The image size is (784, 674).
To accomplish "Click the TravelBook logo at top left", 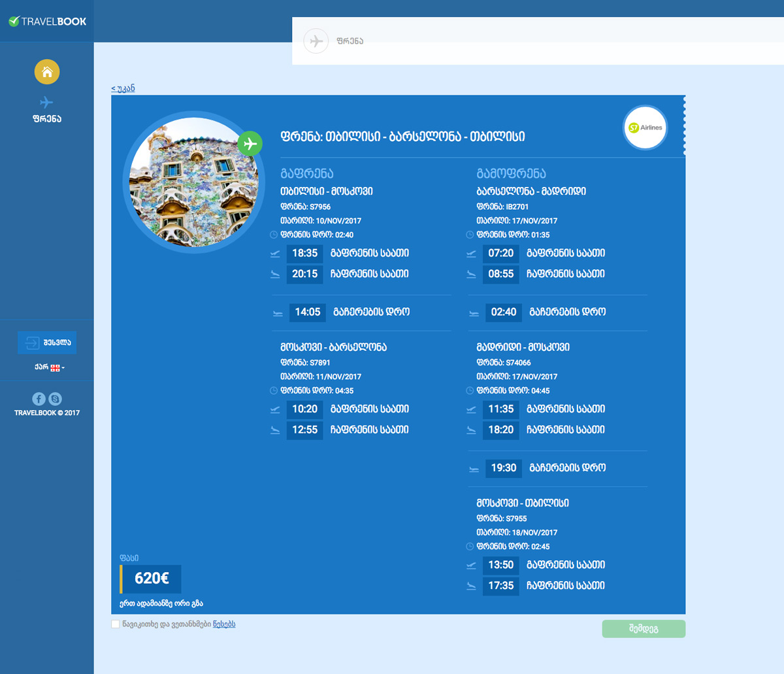I will (47, 22).
